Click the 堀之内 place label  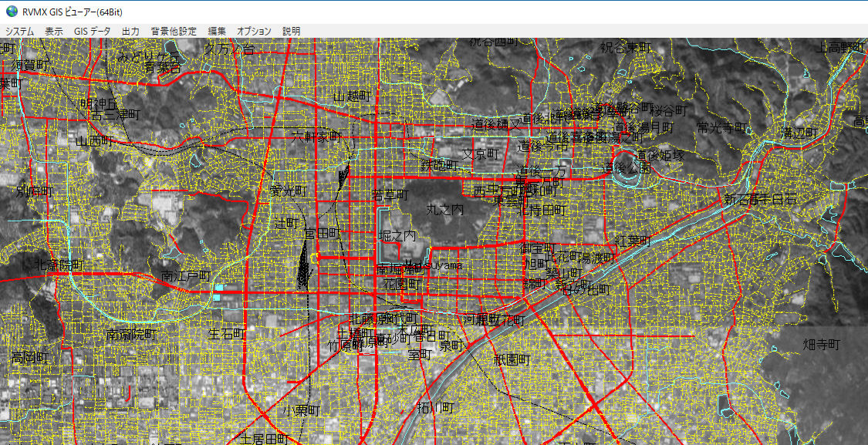point(397,235)
